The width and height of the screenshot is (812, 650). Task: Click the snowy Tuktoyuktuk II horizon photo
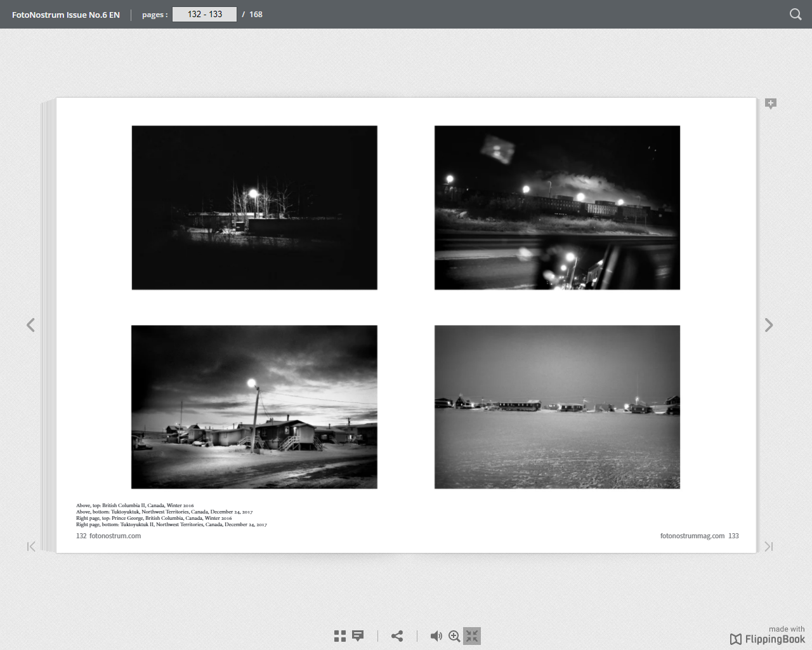557,407
